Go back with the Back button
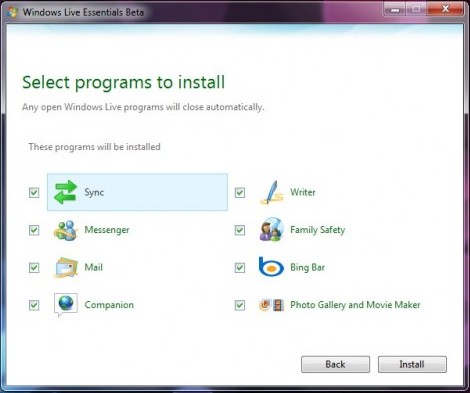This screenshot has height=393, width=470. tap(335, 364)
